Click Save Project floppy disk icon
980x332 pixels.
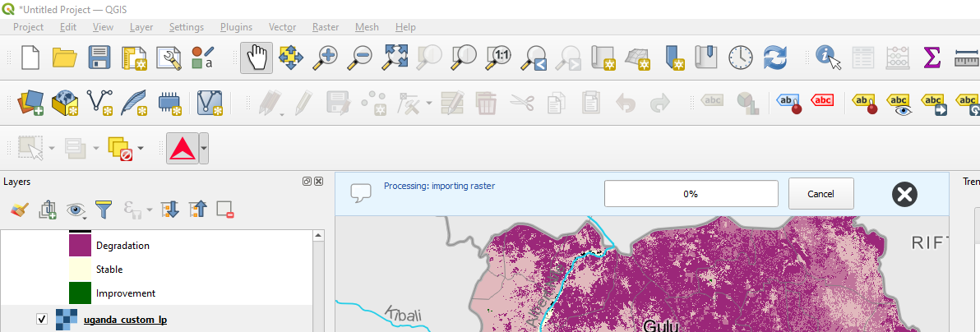tap(99, 58)
